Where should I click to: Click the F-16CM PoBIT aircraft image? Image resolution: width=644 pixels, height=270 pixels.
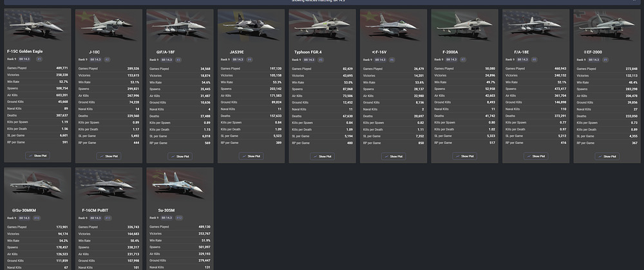point(109,184)
